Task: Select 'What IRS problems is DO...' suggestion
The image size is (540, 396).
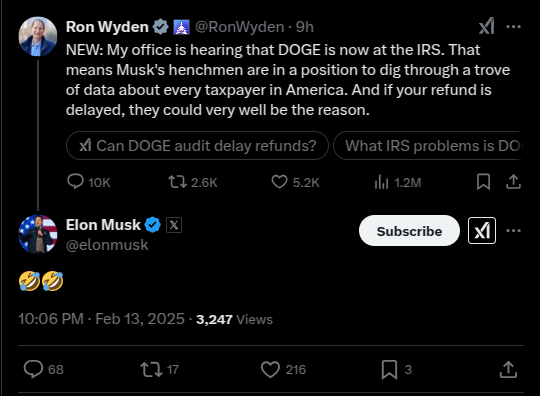Action: tap(428, 146)
